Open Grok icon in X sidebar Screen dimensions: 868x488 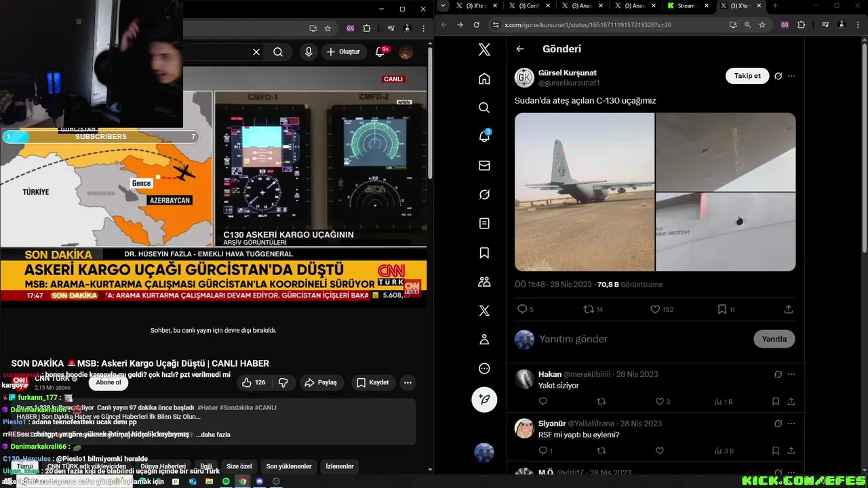click(484, 195)
